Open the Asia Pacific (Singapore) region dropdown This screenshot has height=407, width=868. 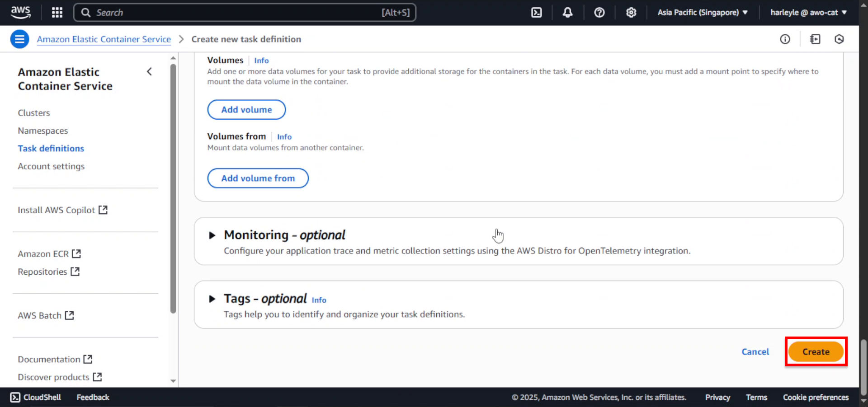pos(703,12)
